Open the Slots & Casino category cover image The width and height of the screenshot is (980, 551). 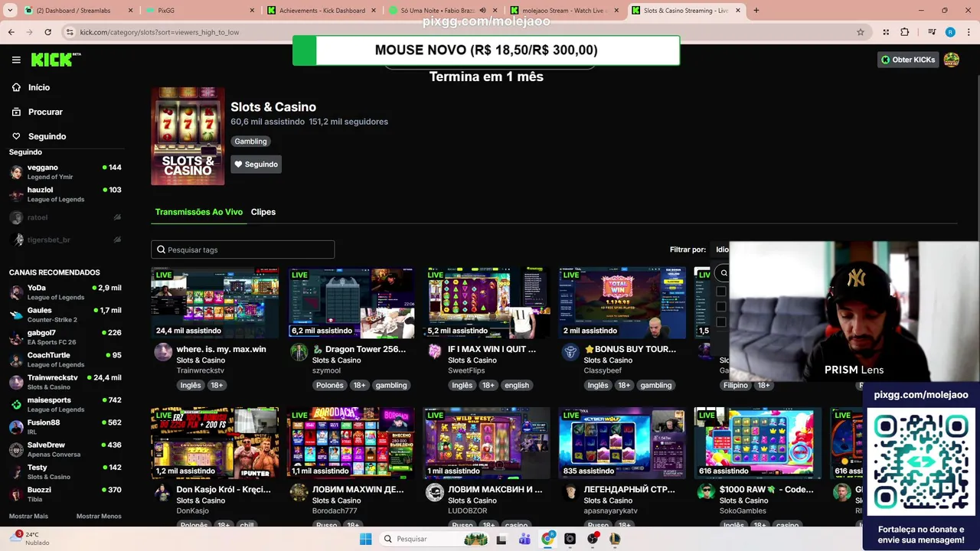(x=188, y=136)
